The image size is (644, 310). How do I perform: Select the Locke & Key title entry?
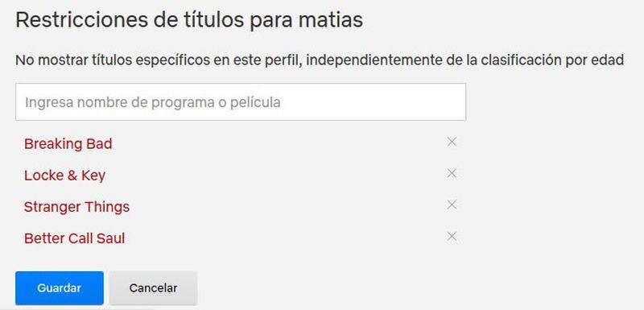click(65, 176)
